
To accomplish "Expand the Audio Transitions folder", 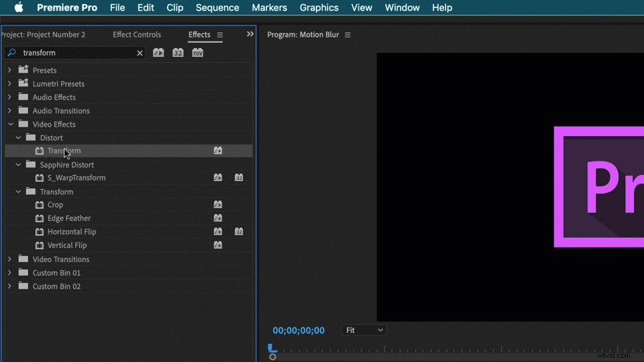I will 9,111.
